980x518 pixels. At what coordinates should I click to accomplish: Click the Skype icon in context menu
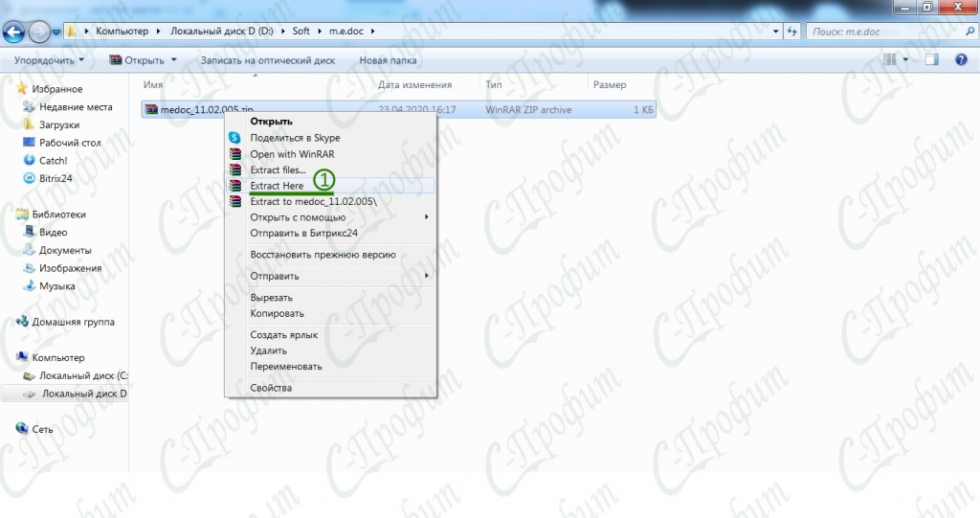click(235, 138)
